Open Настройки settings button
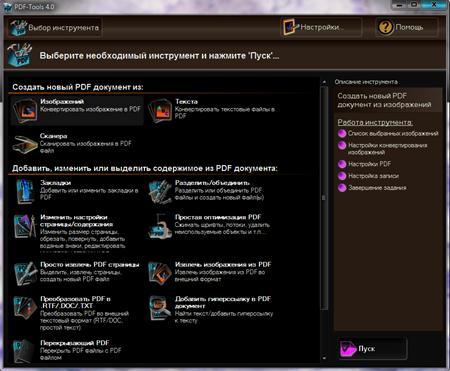450x371 pixels. [321, 27]
